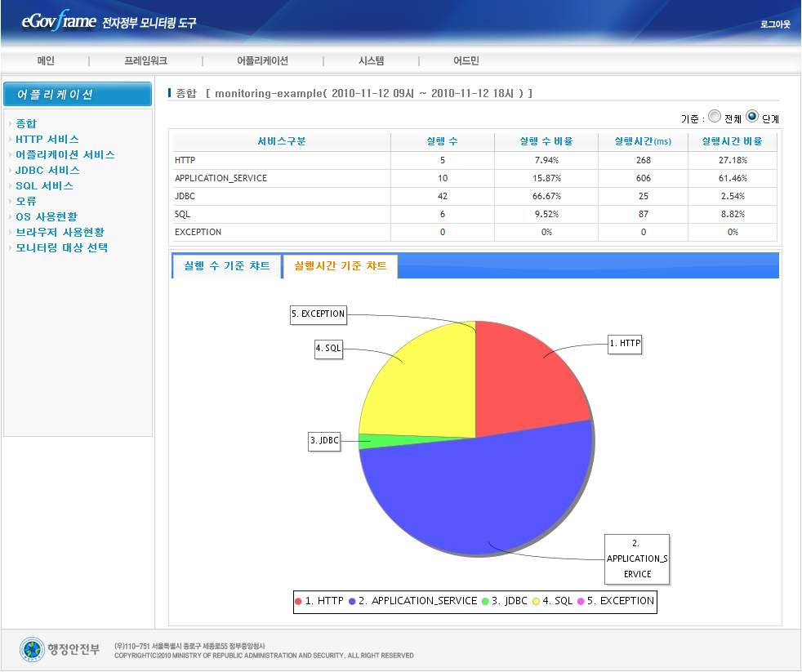Image resolution: width=802 pixels, height=672 pixels.
Task: Click the red HTTP legend dot
Action: point(299,601)
